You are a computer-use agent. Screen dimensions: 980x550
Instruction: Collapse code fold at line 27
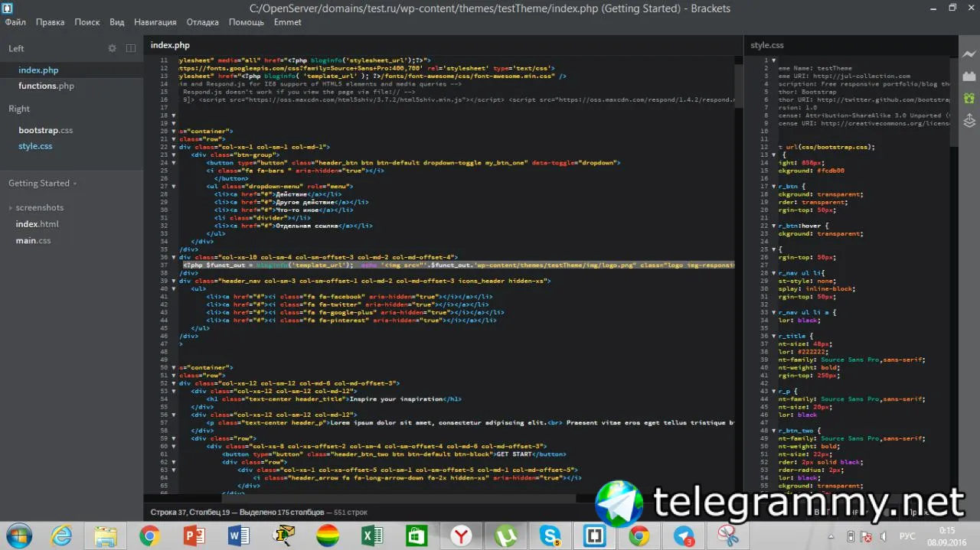(174, 187)
